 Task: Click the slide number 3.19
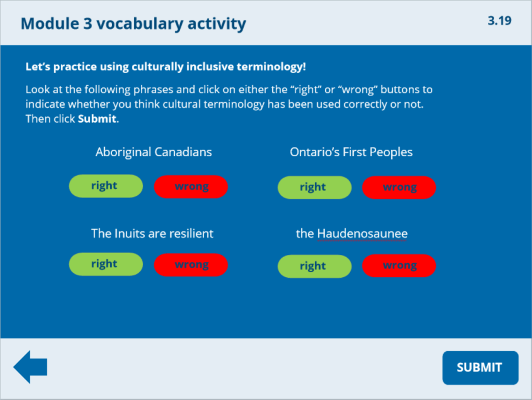499,21
